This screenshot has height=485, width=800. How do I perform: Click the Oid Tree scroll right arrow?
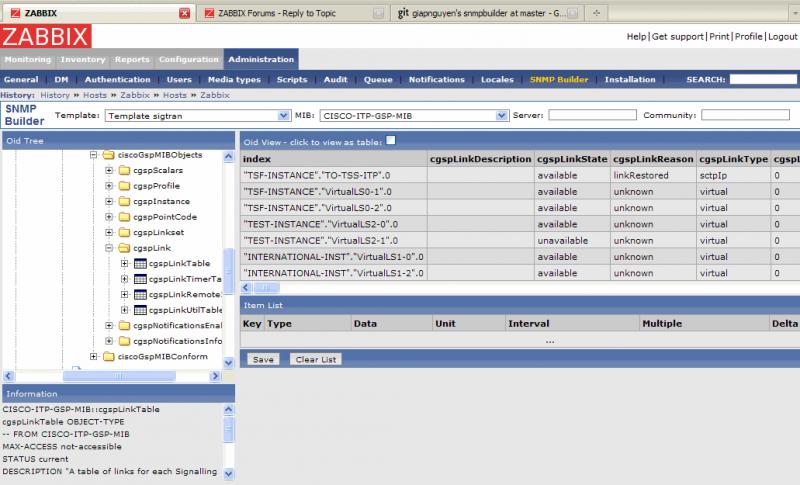[x=215, y=376]
